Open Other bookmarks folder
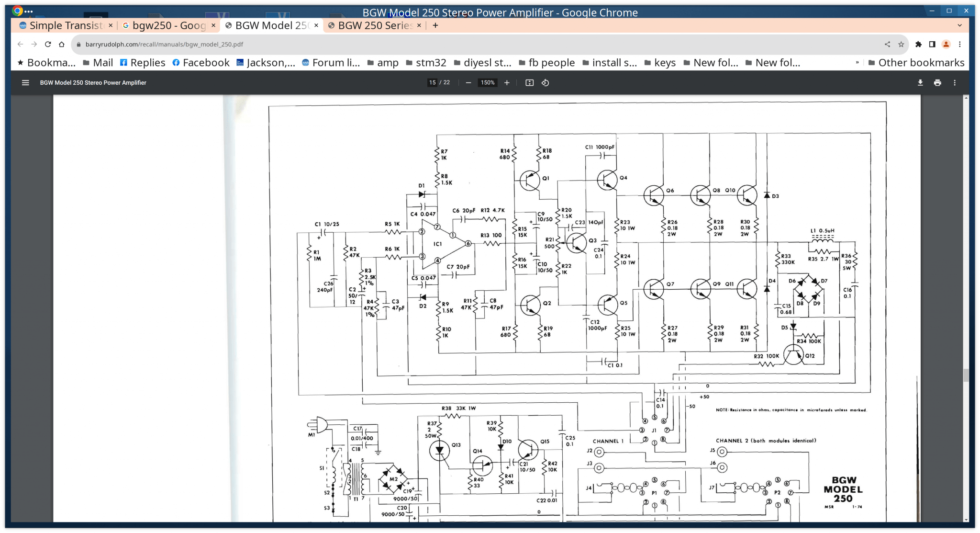The height and width of the screenshot is (533, 980). pos(916,63)
